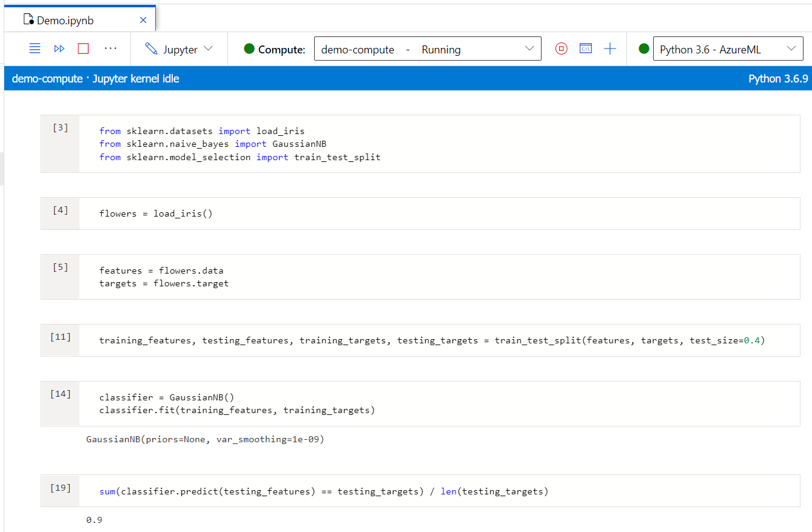The height and width of the screenshot is (532, 812).
Task: Click the Jupyter pencil edit icon
Action: [x=152, y=49]
